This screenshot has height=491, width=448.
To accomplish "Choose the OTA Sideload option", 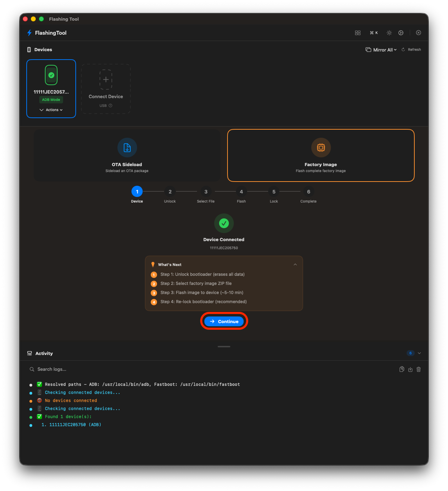I will (127, 156).
